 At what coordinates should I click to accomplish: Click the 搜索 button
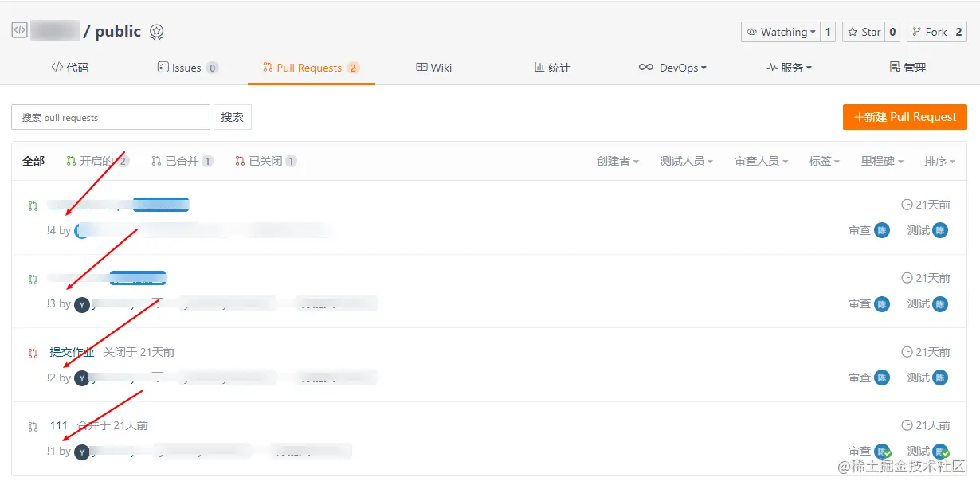(x=233, y=117)
